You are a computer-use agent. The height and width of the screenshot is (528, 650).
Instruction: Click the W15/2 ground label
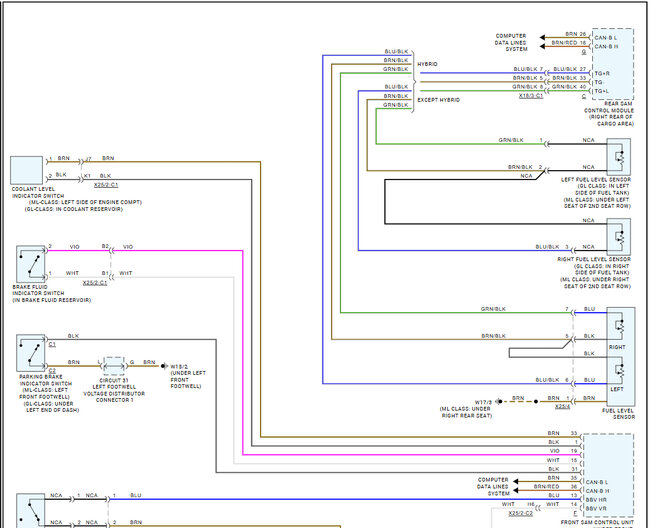coord(179,367)
